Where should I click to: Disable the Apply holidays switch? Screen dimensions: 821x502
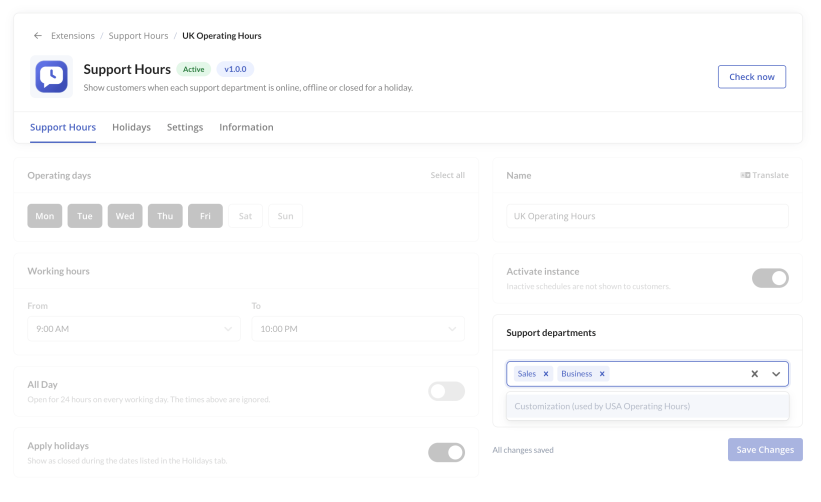(x=447, y=452)
